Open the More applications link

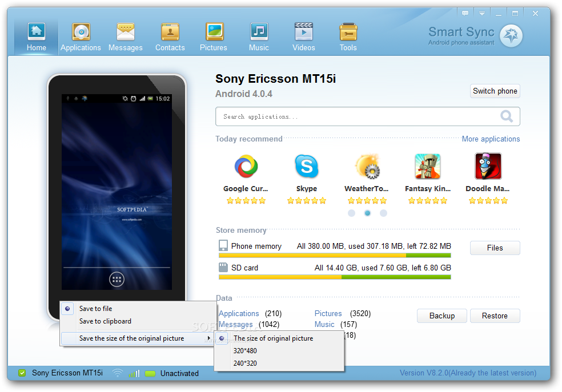click(491, 139)
